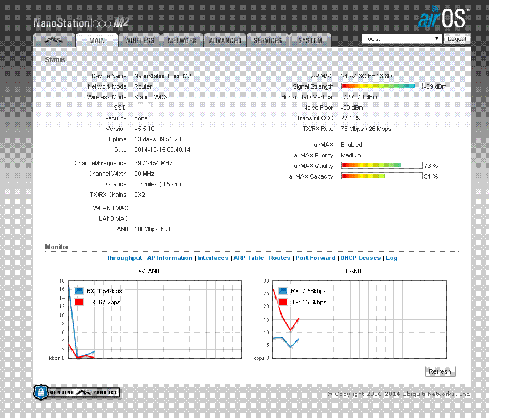Click the -69 dBm signal value
Image resolution: width=532 pixels, height=418 pixels.
[436, 86]
